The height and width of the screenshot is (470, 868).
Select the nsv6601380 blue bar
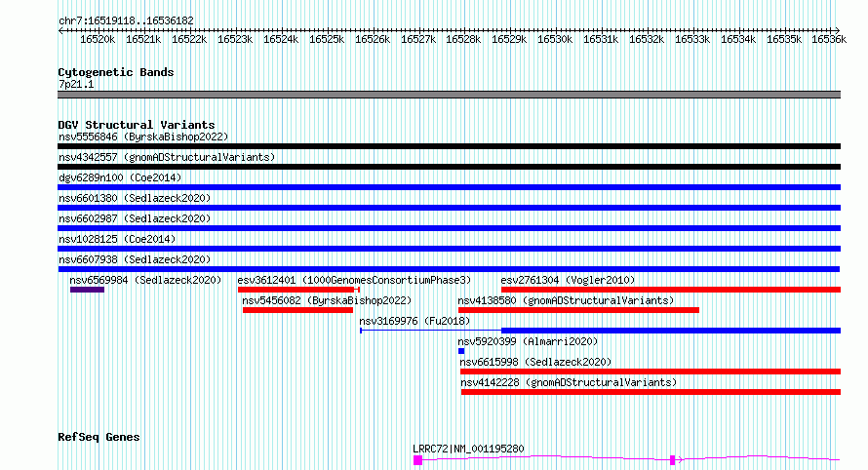click(449, 208)
